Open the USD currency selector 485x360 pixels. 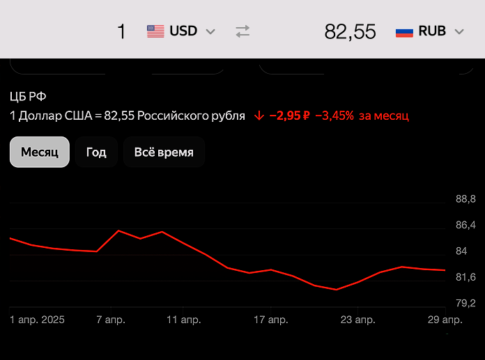181,31
